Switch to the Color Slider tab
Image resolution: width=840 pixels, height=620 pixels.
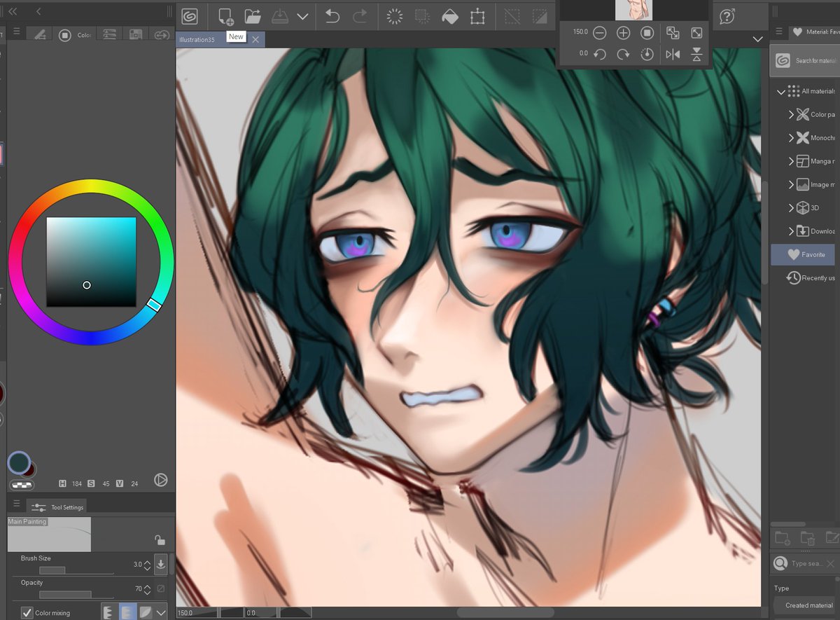pos(109,34)
